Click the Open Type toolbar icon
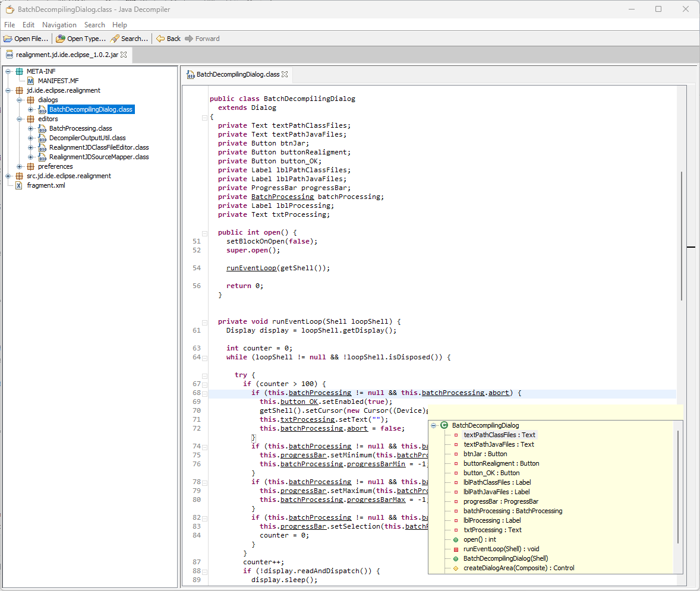Viewport: 700px width, 591px height. pyautogui.click(x=61, y=39)
